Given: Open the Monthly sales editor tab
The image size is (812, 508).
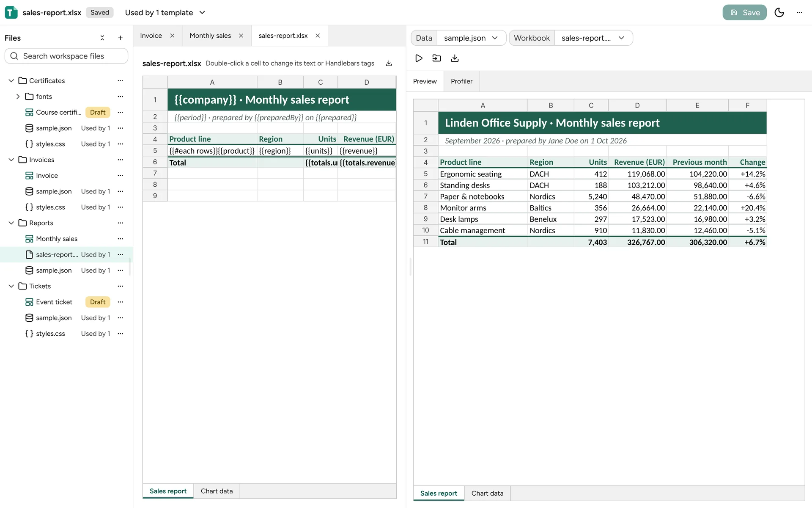Looking at the screenshot, I should pos(210,36).
